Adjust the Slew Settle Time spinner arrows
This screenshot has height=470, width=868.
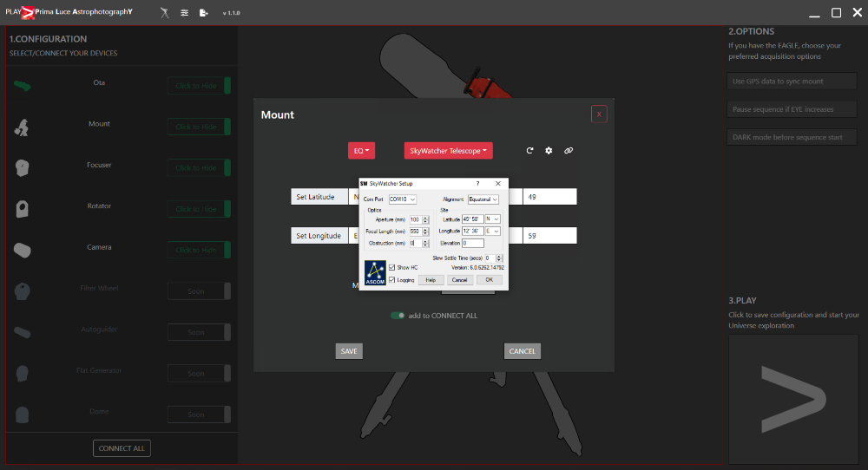click(x=499, y=258)
